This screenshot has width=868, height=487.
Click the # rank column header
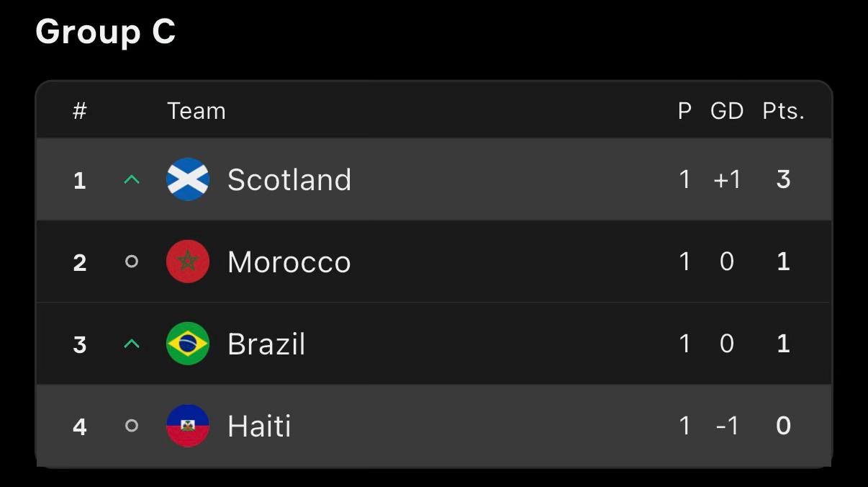(80, 111)
